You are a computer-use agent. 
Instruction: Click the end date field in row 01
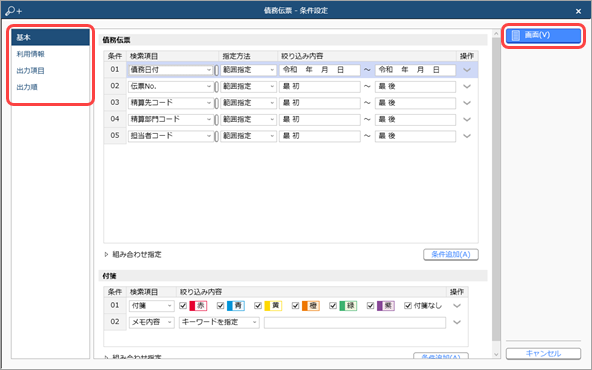[415, 70]
